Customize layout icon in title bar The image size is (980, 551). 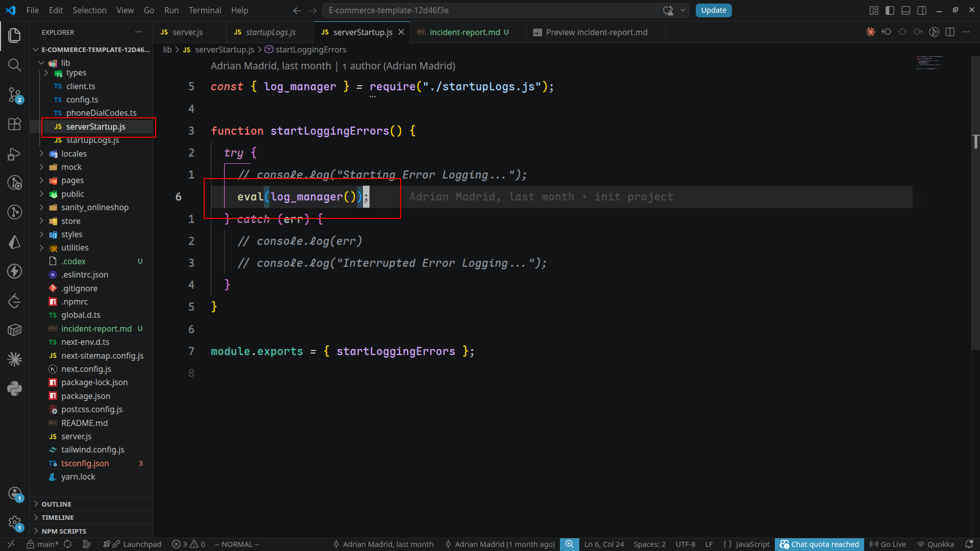point(874,10)
